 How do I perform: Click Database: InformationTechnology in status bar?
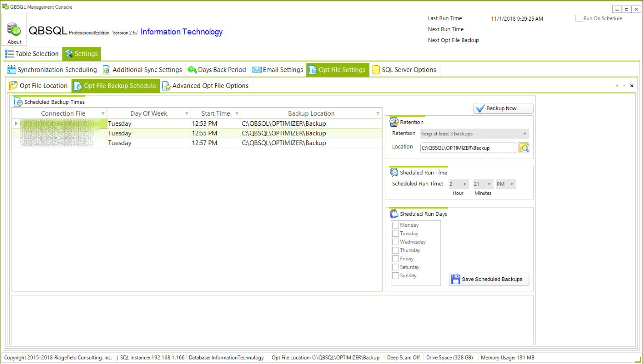tap(226, 358)
